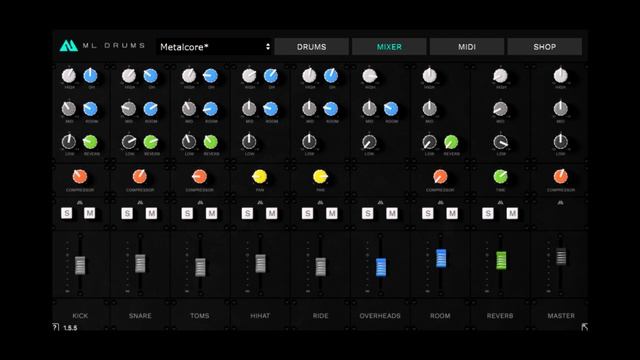Click the Overheads blue ROOM send knob
This screenshot has height=360, width=640.
click(391, 109)
